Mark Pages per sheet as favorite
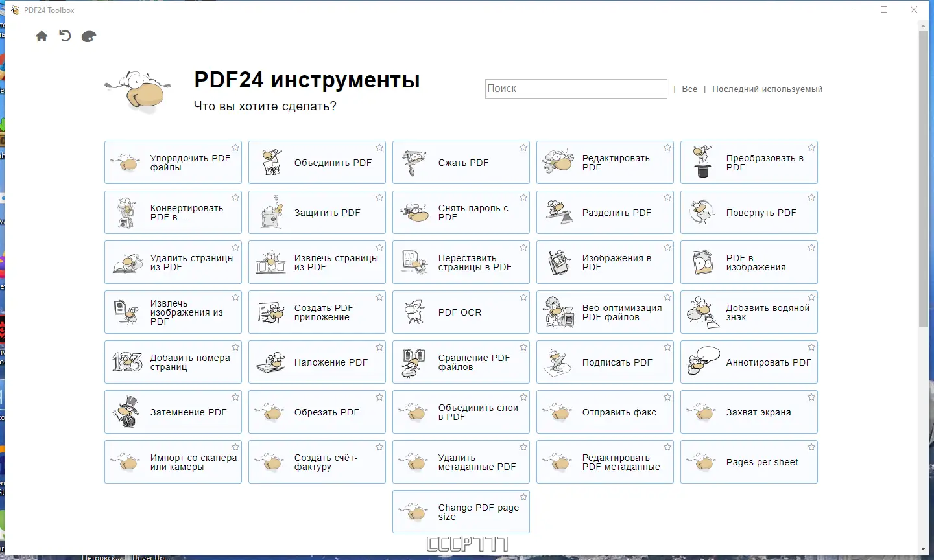The image size is (934, 560). click(x=811, y=447)
